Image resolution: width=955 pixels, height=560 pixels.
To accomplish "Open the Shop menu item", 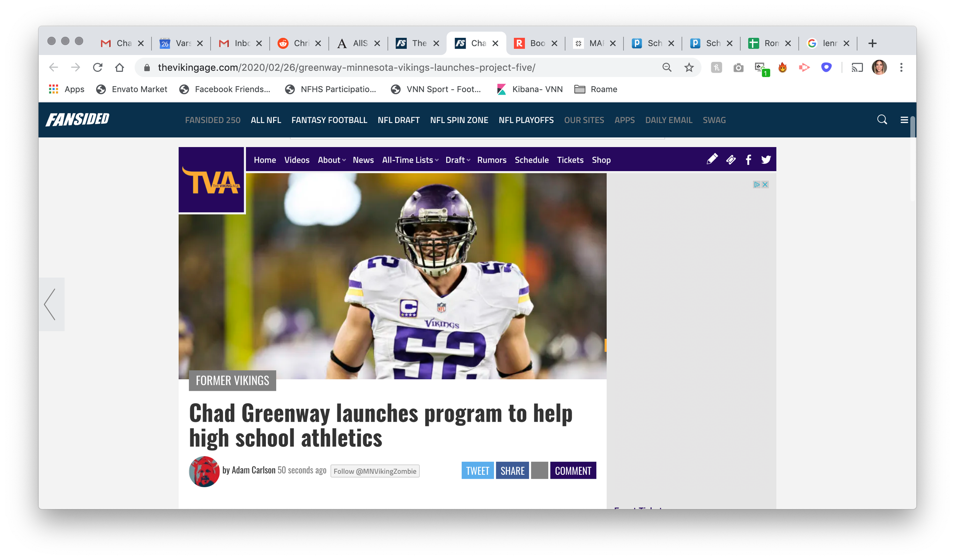I will pyautogui.click(x=601, y=160).
